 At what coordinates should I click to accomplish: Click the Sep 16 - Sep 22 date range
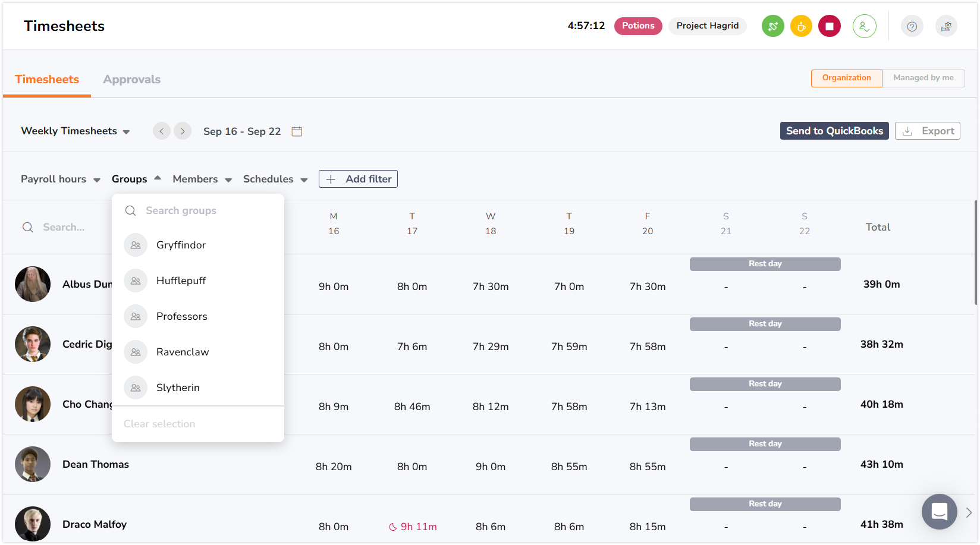point(242,131)
